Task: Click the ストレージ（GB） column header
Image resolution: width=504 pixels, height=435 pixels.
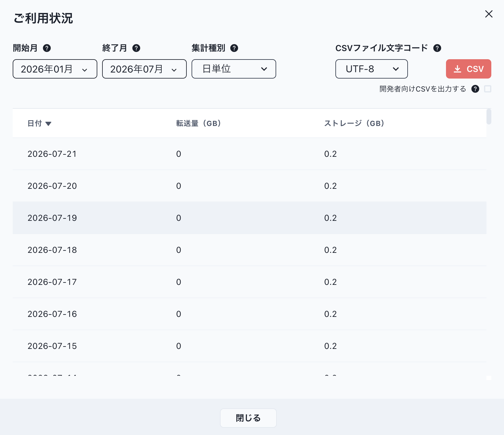Action: [354, 123]
